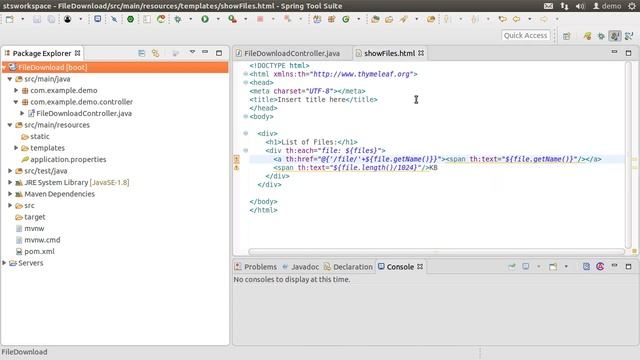Switch to FileDownloadController.java editor tab
Image resolution: width=640 pixels, height=360 pixels.
pyautogui.click(x=288, y=53)
